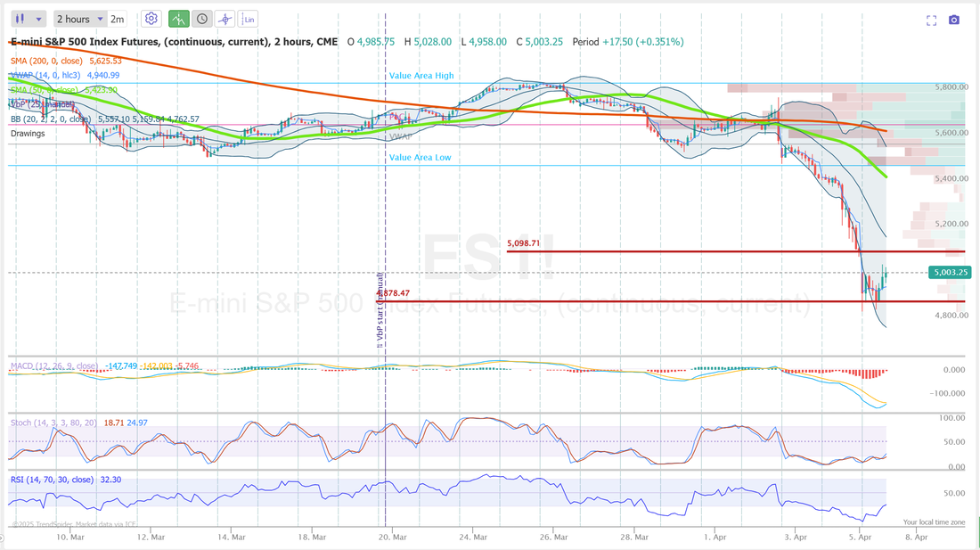Click the Period +17.50 (+0.351%) readout
Screen dimensions: 980x550
[627, 42]
